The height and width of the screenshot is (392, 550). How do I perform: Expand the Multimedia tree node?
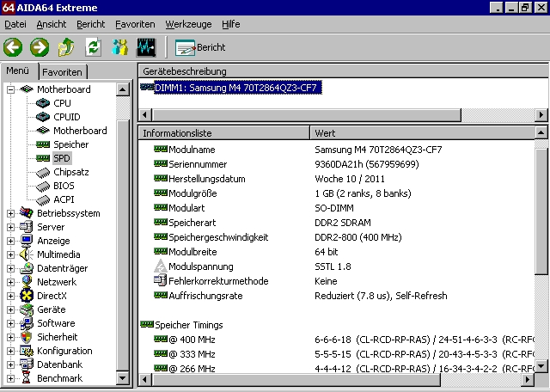[10, 254]
